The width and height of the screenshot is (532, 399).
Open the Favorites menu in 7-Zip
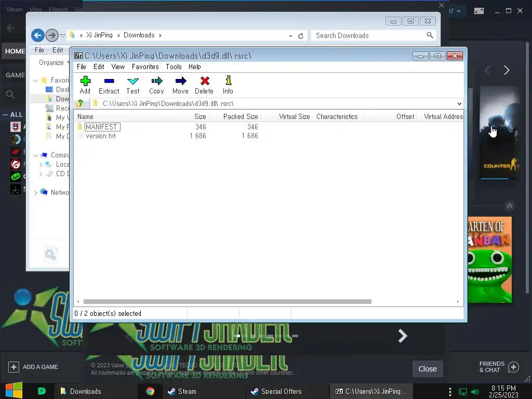click(x=145, y=67)
